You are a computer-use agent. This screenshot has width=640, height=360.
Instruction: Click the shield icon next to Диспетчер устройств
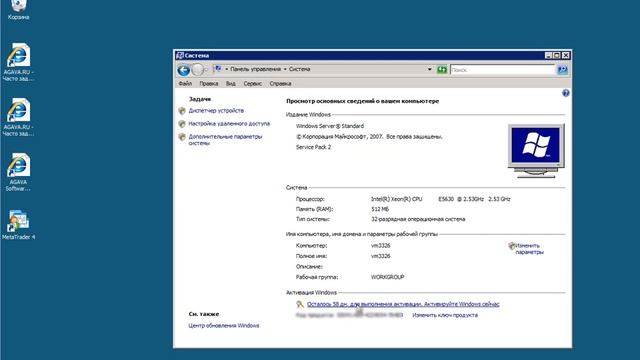pos(182,111)
